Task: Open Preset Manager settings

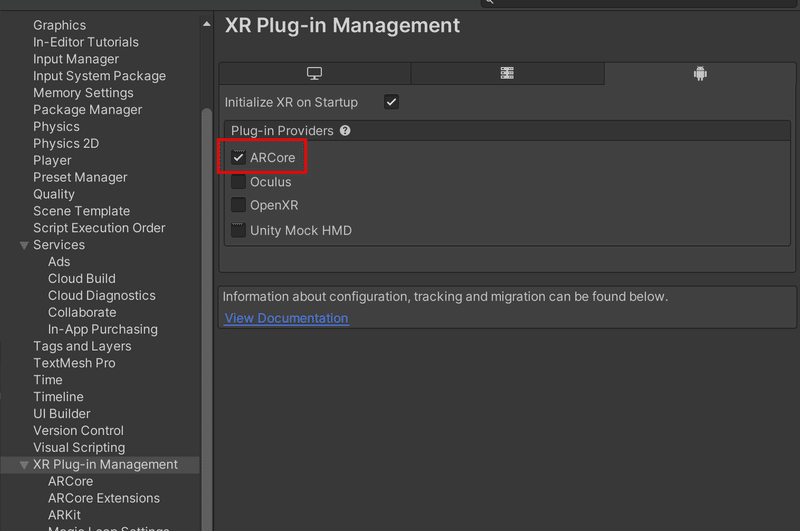Action: pyautogui.click(x=80, y=177)
